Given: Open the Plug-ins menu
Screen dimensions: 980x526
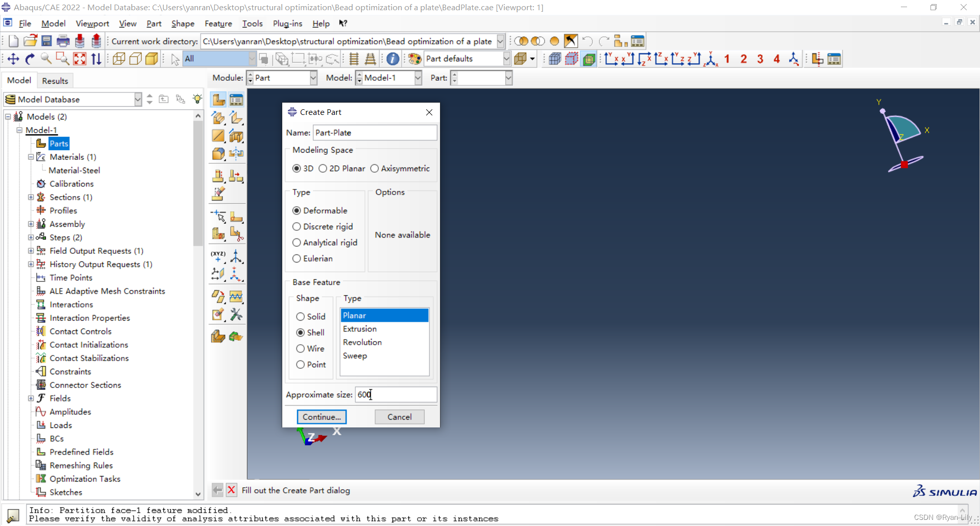Looking at the screenshot, I should (x=287, y=23).
